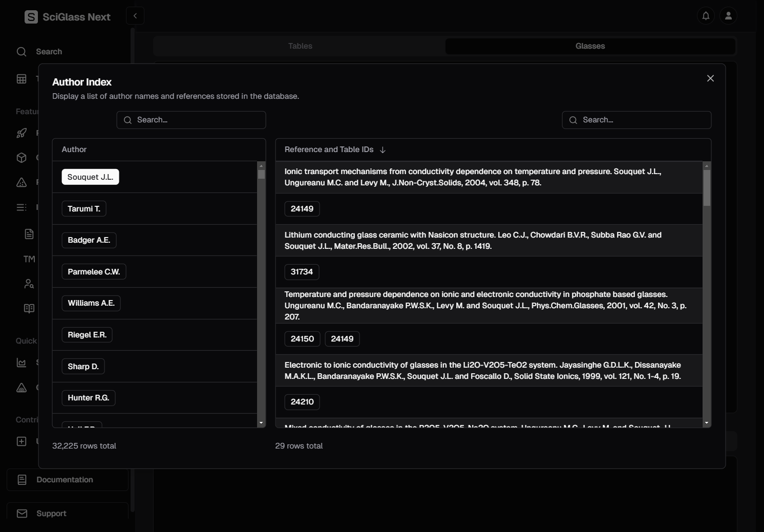The height and width of the screenshot is (532, 764).
Task: Select author Hunter R.G.
Action: tap(89, 398)
